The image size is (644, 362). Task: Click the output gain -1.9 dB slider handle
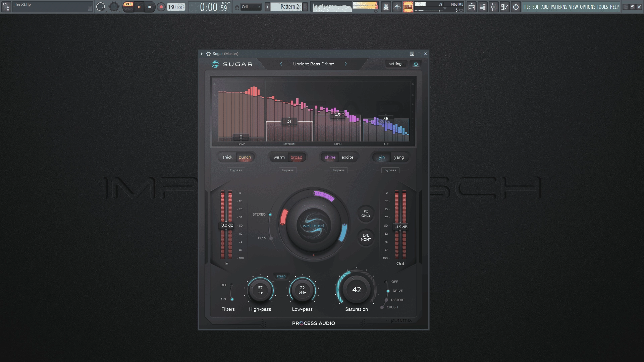click(401, 227)
